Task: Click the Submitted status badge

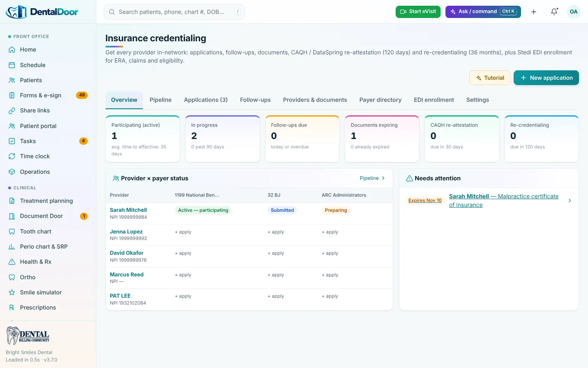Action: tap(282, 210)
